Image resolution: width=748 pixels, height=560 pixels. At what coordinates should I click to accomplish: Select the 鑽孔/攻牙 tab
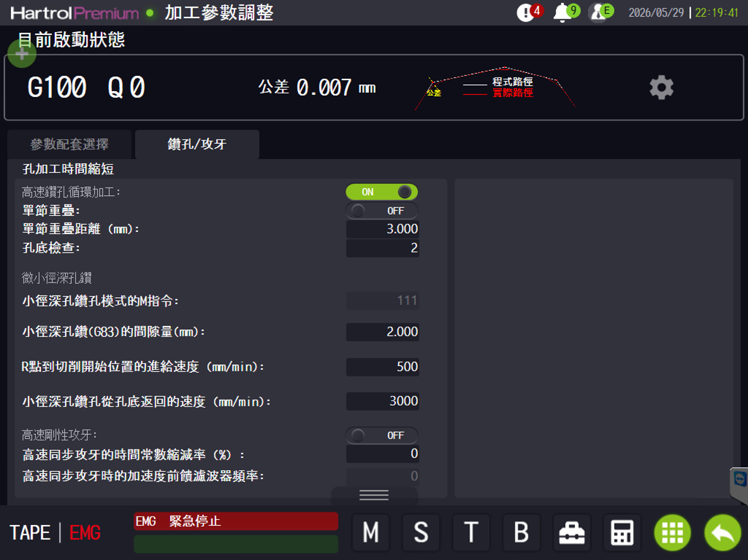(197, 144)
